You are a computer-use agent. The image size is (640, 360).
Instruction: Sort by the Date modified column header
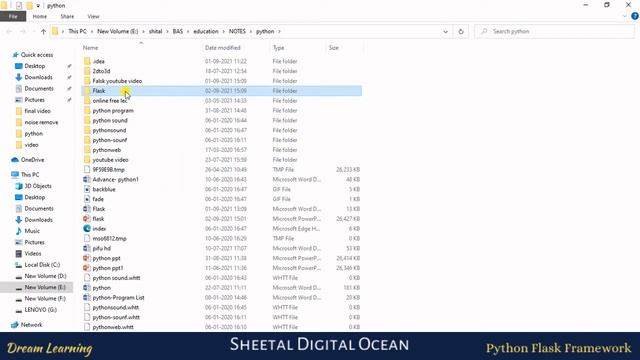[x=222, y=48]
